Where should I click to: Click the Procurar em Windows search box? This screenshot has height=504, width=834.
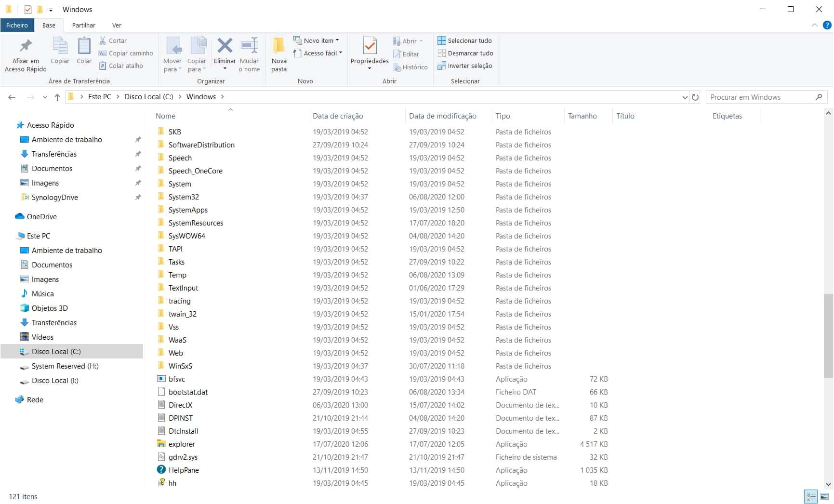(761, 97)
